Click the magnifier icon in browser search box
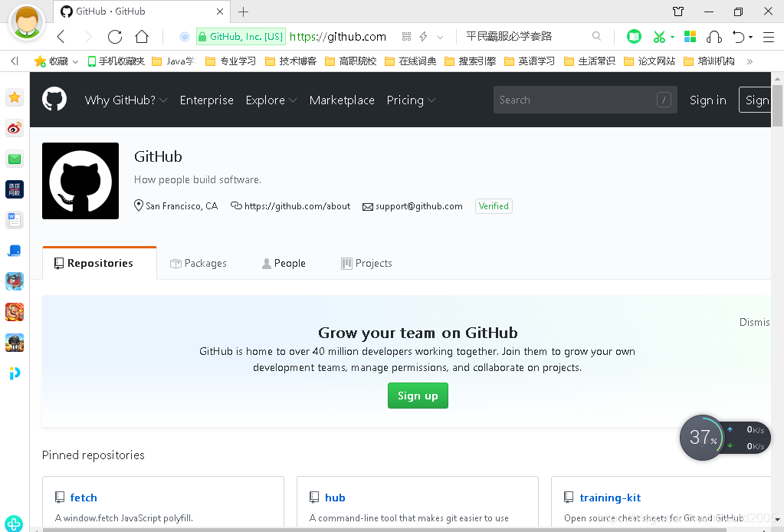The width and height of the screenshot is (784, 532). [x=596, y=36]
